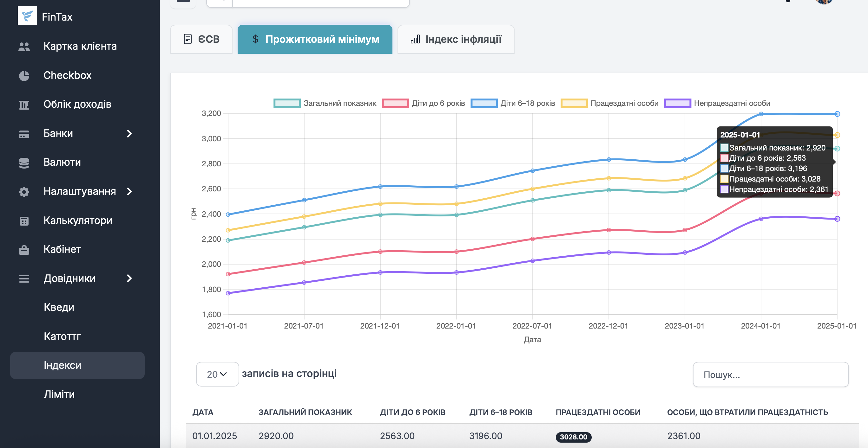The height and width of the screenshot is (448, 868).
Task: Open Картка клієнта via people icon
Action: point(24,47)
